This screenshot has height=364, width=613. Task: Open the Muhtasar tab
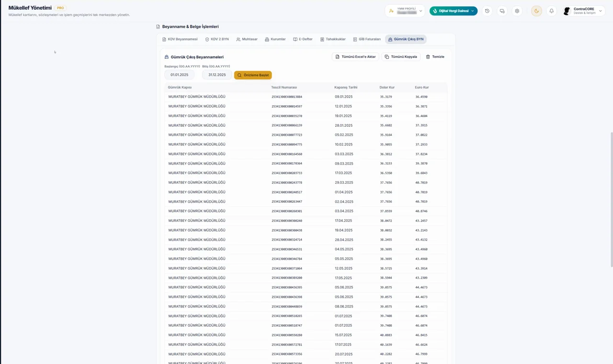247,39
